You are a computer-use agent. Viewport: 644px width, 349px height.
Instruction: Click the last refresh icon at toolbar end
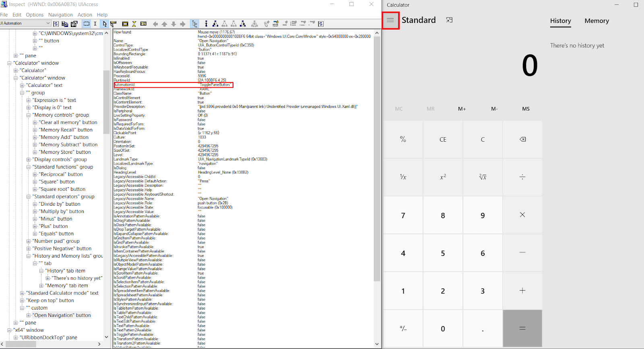click(x=321, y=24)
